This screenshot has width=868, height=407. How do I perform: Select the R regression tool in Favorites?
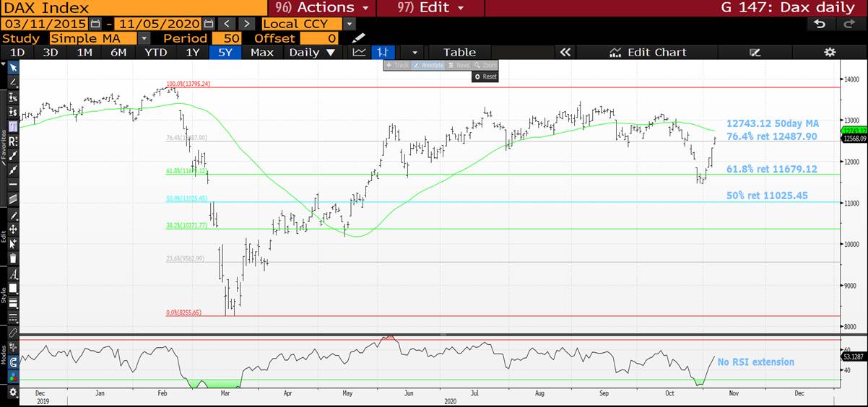(x=13, y=141)
